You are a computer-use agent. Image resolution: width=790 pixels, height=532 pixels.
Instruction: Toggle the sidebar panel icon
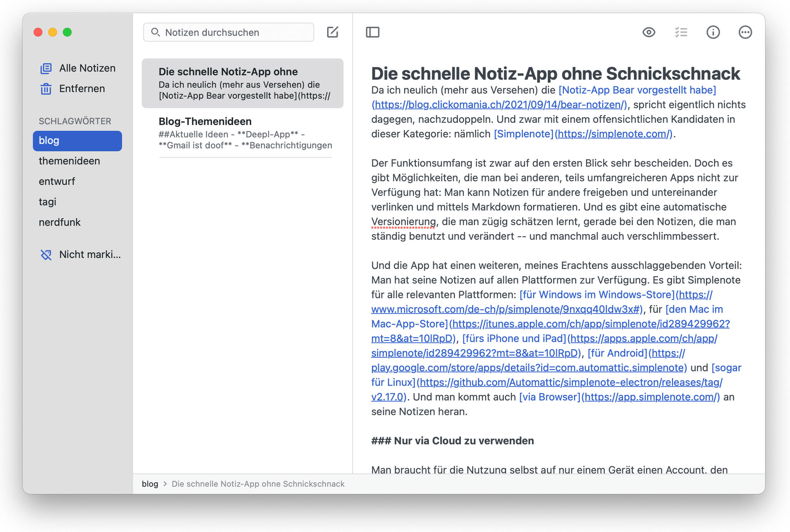tap(373, 32)
